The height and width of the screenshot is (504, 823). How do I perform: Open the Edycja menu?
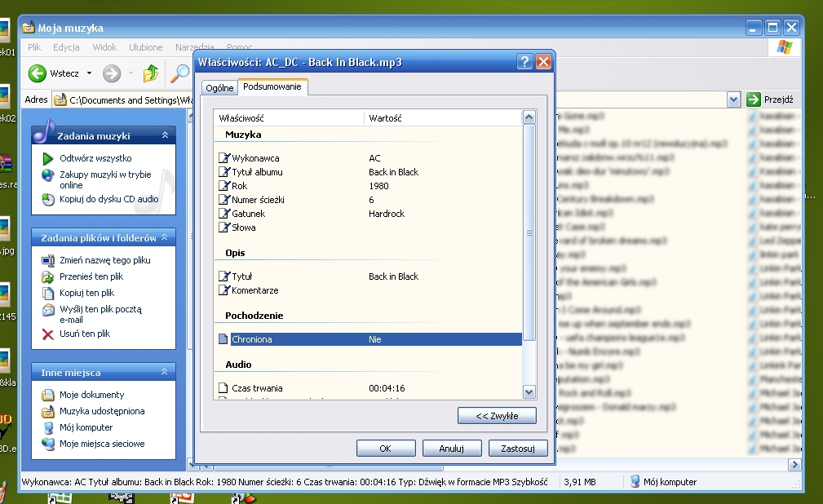[66, 47]
